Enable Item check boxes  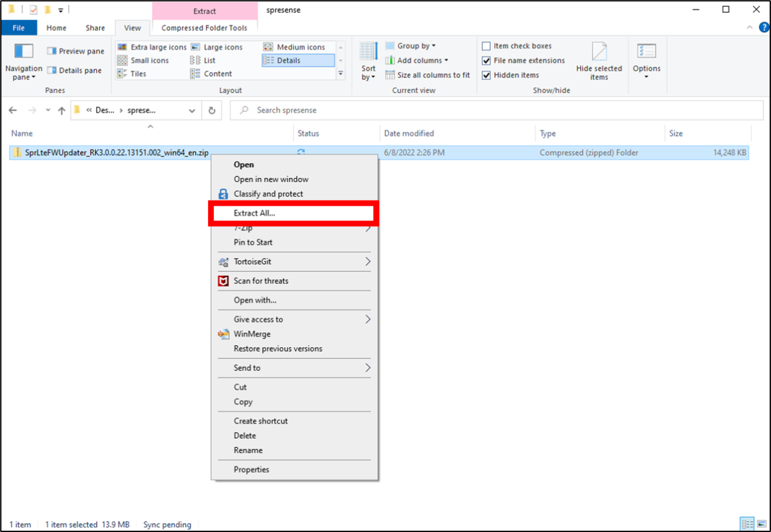tap(487, 46)
